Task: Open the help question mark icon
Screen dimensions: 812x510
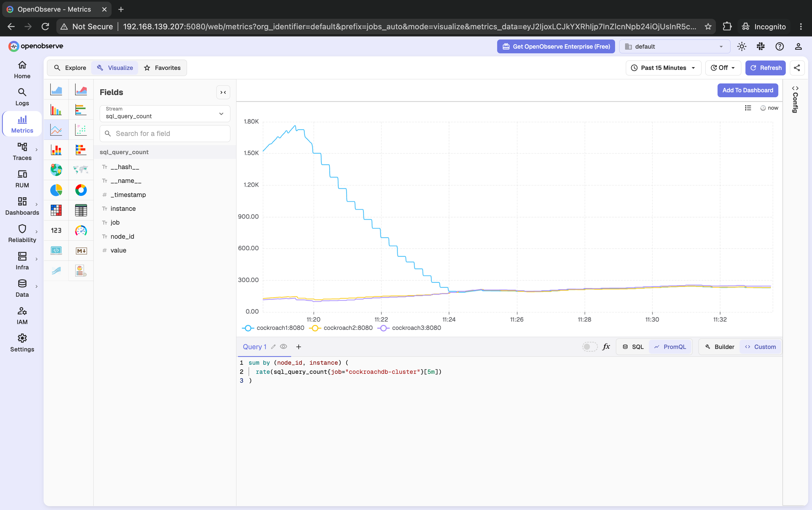Action: pos(779,46)
